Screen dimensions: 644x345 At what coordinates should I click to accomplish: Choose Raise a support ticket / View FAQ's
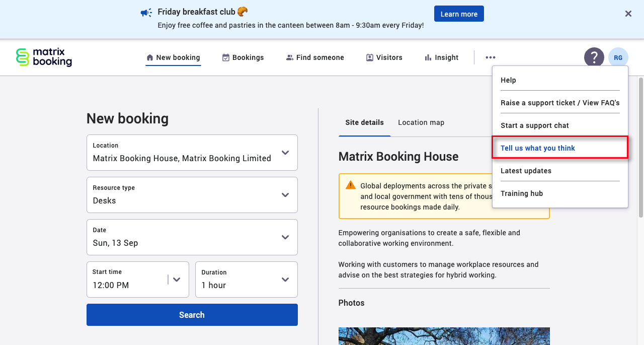point(560,103)
